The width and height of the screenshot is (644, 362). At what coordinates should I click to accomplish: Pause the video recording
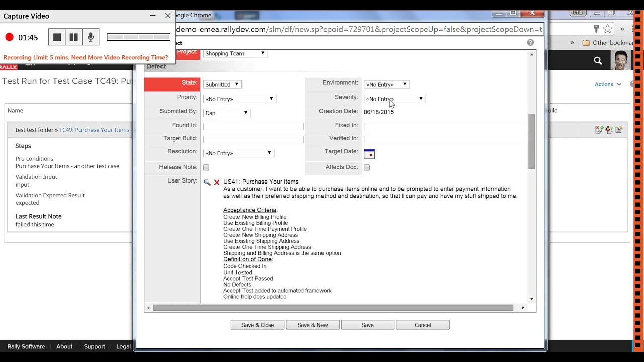tap(73, 37)
